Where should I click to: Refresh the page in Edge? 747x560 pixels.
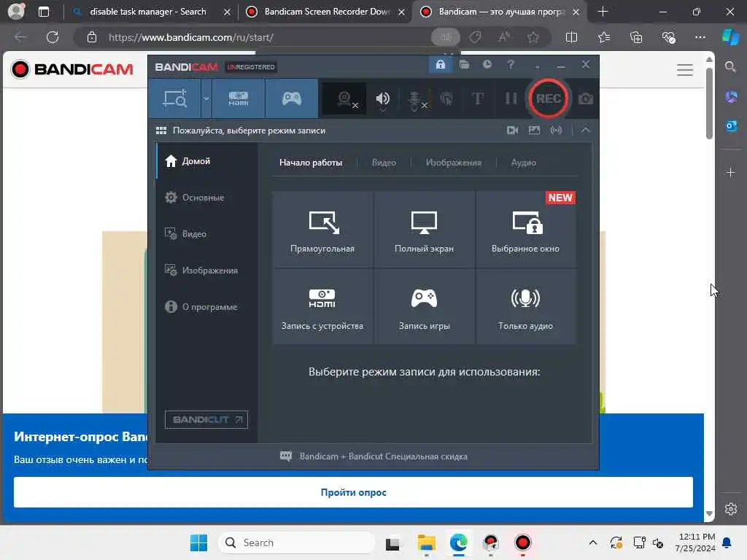(x=53, y=37)
